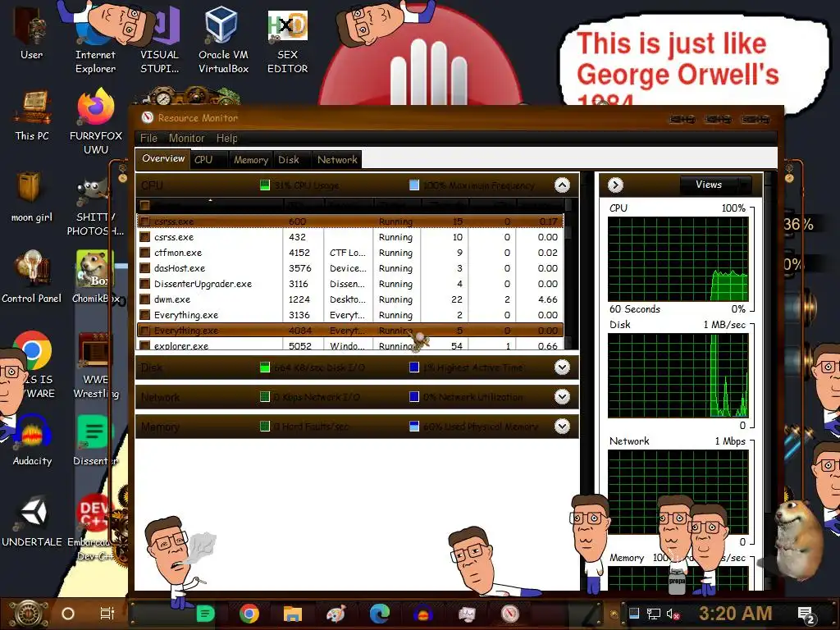
Task: Check the explorer.exe checkbox
Action: (144, 345)
